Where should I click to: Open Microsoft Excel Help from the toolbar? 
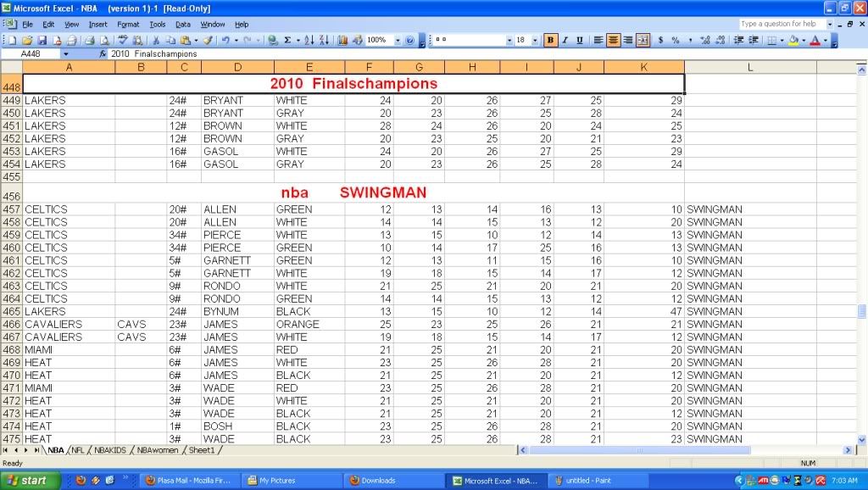tap(409, 40)
